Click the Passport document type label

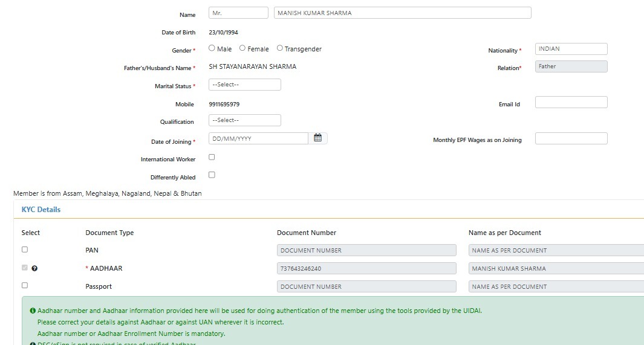pyautogui.click(x=99, y=286)
